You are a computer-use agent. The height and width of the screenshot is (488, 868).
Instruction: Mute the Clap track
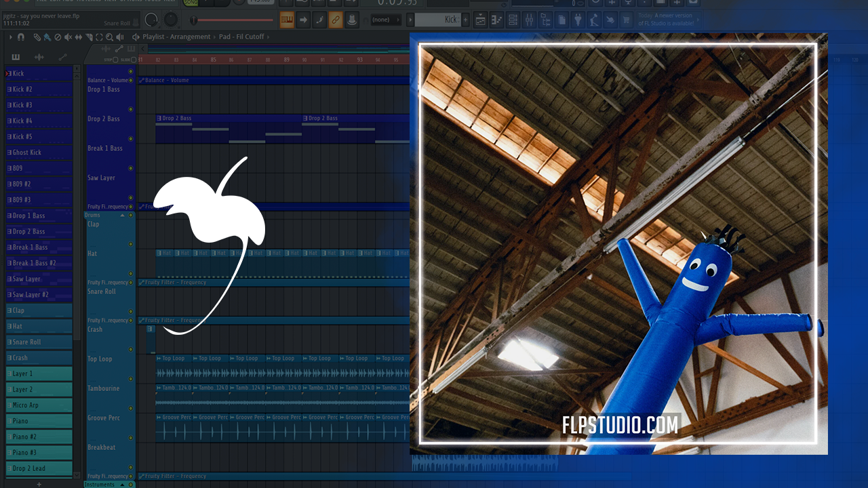pos(131,244)
